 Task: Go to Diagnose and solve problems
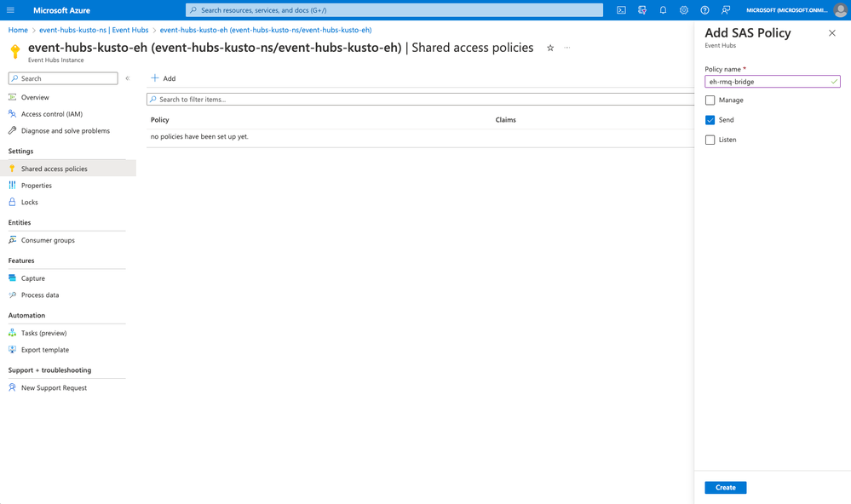pos(65,131)
